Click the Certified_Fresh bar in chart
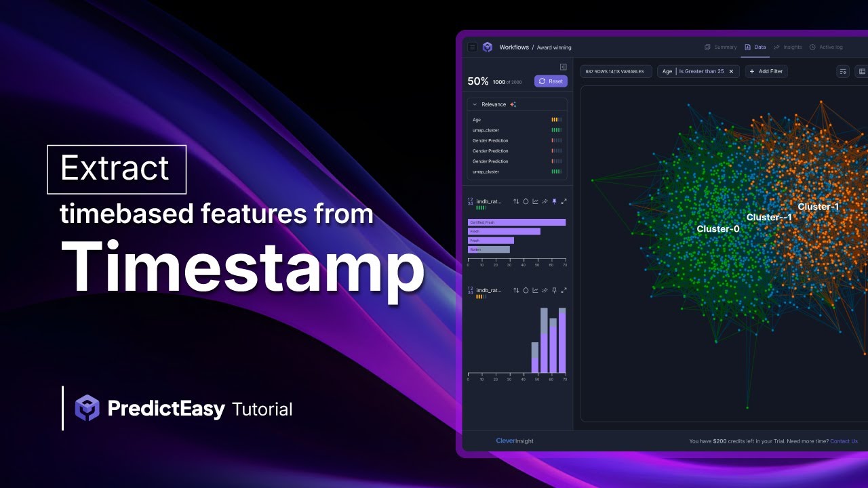 [517, 222]
